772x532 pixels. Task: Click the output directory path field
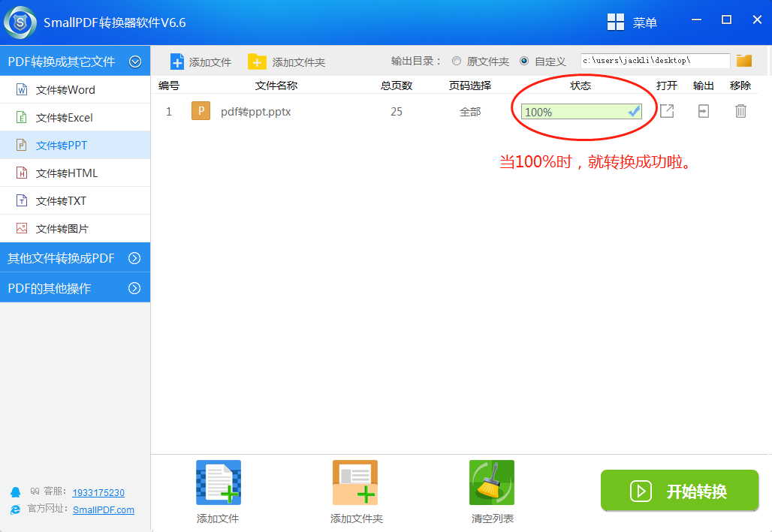coord(653,61)
